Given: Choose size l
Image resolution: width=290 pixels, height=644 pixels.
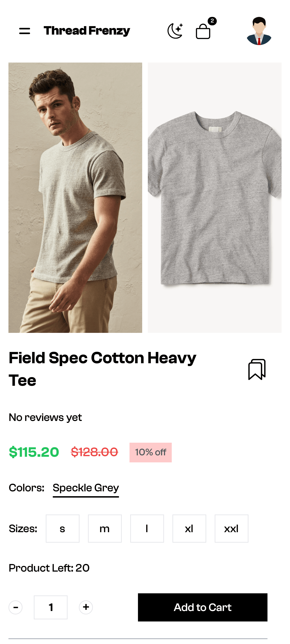Looking at the screenshot, I should (147, 529).
